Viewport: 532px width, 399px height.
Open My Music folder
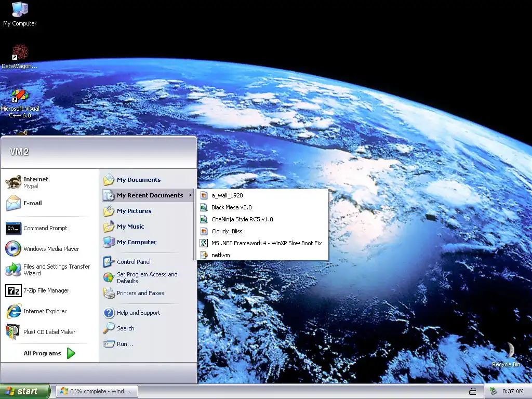pyautogui.click(x=148, y=227)
